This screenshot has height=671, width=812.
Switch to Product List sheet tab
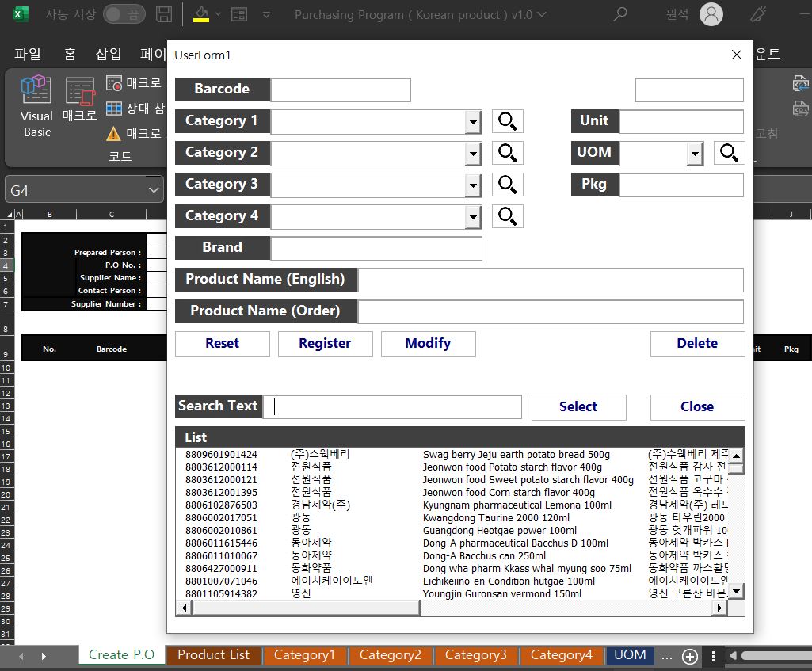(x=213, y=655)
